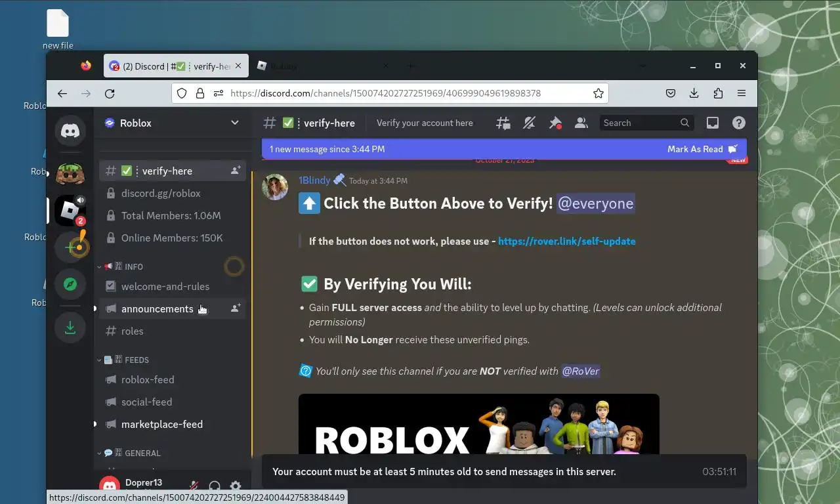Open User Settings gear icon
840x504 pixels.
tap(236, 486)
